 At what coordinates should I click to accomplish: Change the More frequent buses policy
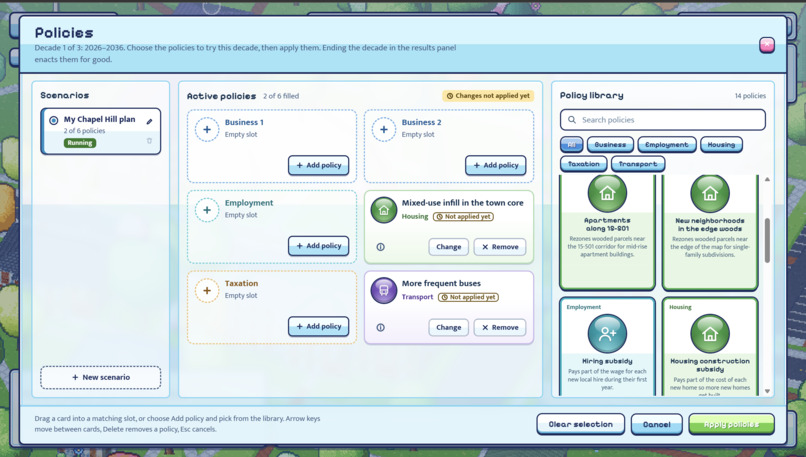point(449,327)
